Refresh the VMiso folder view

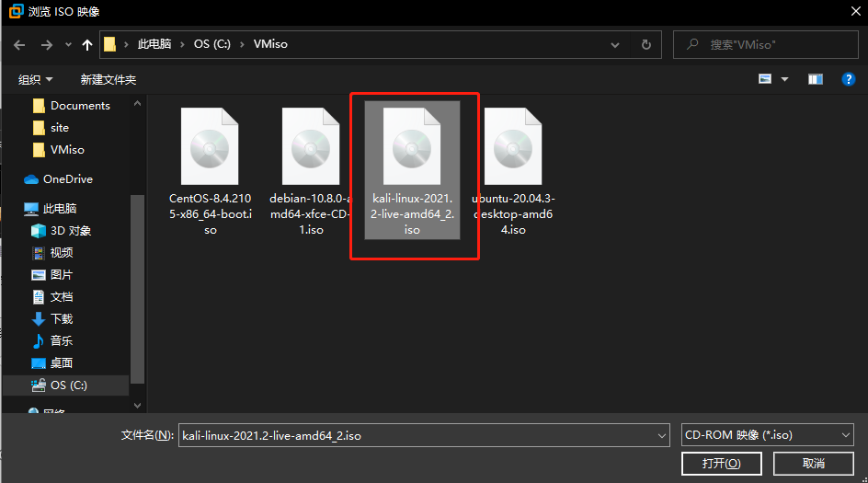click(646, 45)
